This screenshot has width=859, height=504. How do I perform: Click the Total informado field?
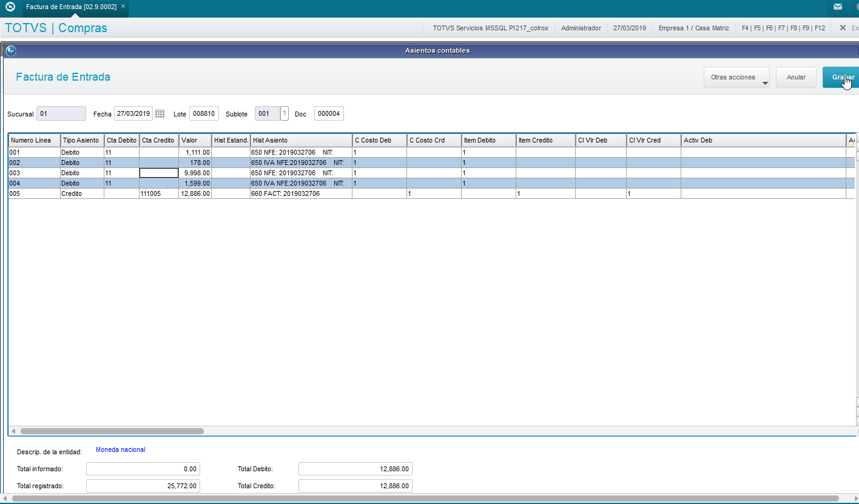pyautogui.click(x=143, y=469)
